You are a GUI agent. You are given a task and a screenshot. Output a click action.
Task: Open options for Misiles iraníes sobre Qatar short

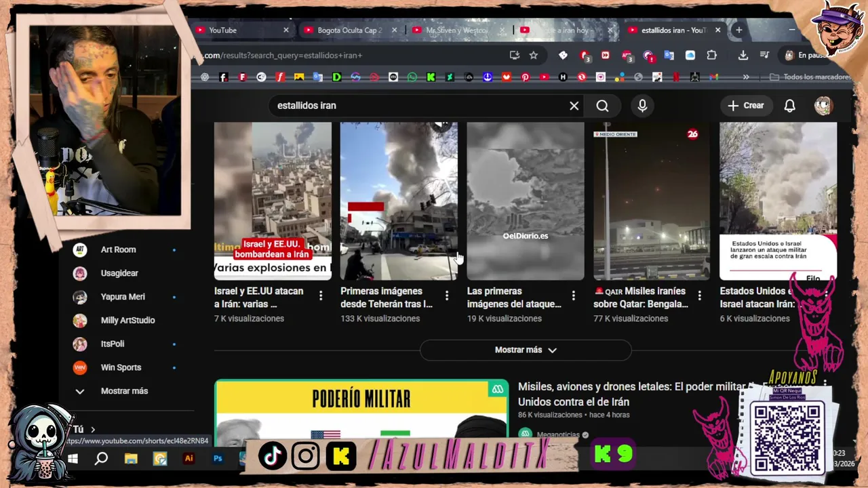(700, 296)
